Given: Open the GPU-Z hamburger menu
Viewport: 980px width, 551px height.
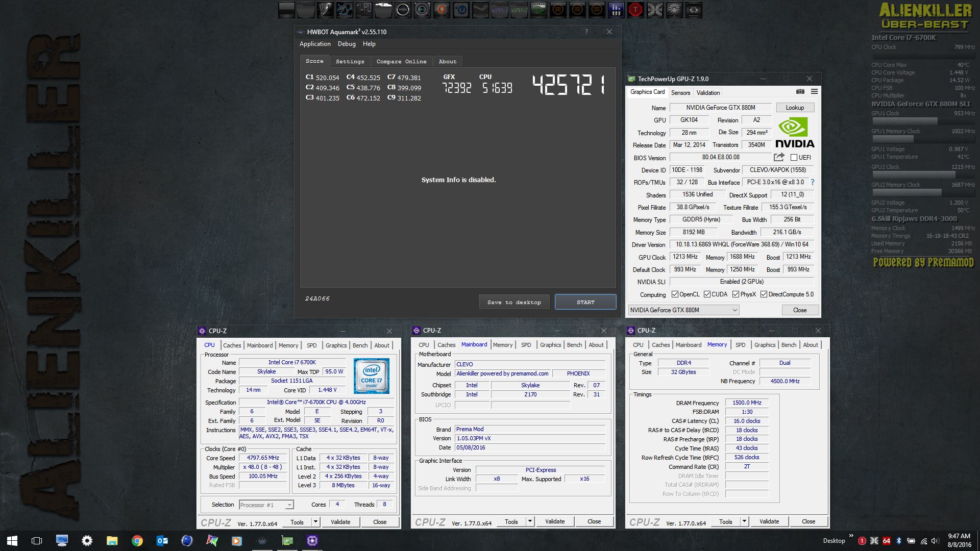Looking at the screenshot, I should (814, 92).
